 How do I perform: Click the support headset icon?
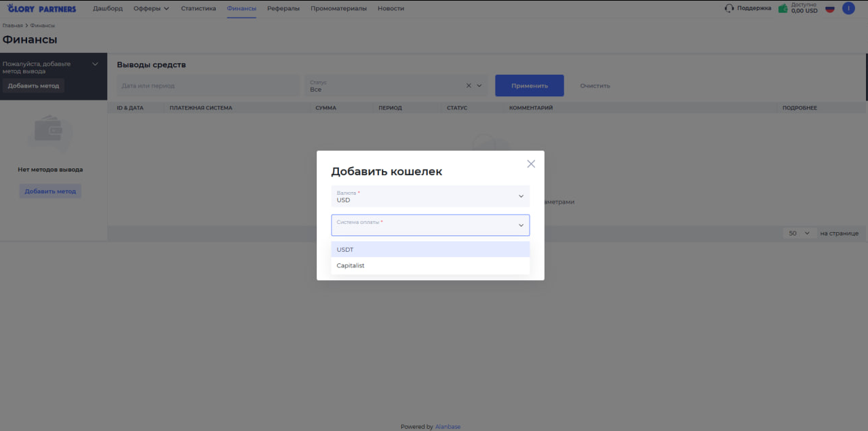pos(729,9)
